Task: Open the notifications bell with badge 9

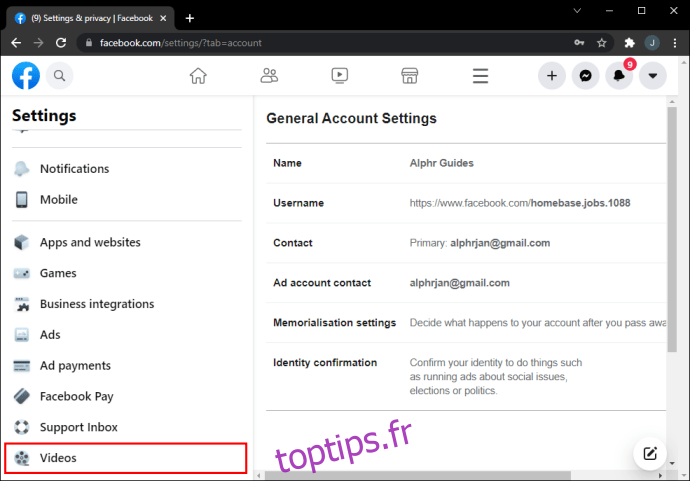Action: click(619, 76)
